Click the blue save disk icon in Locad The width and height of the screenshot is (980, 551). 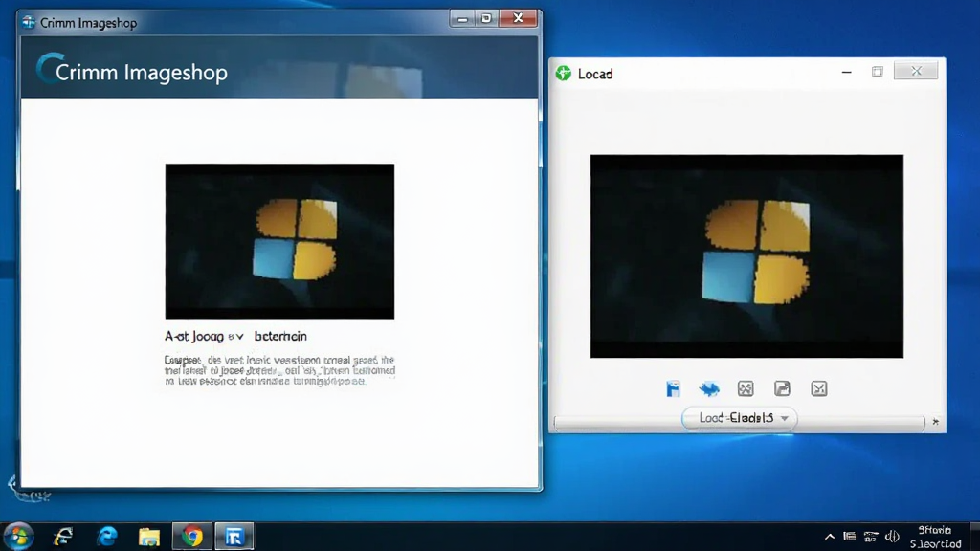tap(673, 388)
